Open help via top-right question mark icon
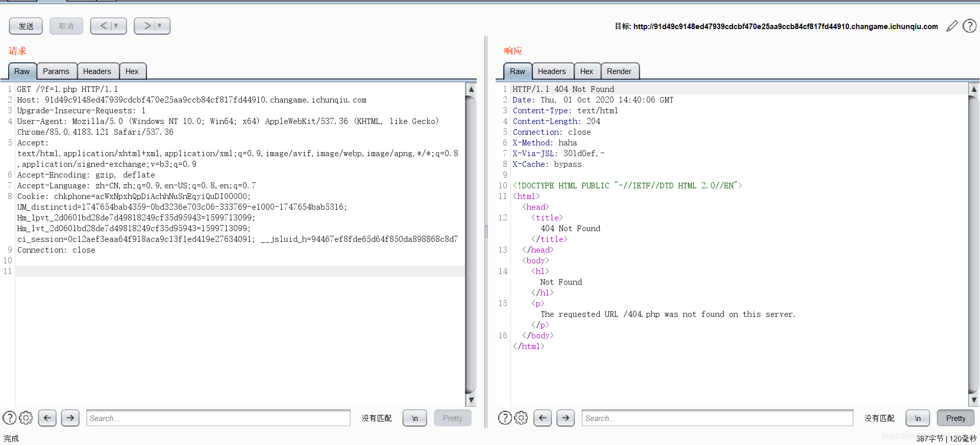The image size is (980, 445). (x=969, y=26)
